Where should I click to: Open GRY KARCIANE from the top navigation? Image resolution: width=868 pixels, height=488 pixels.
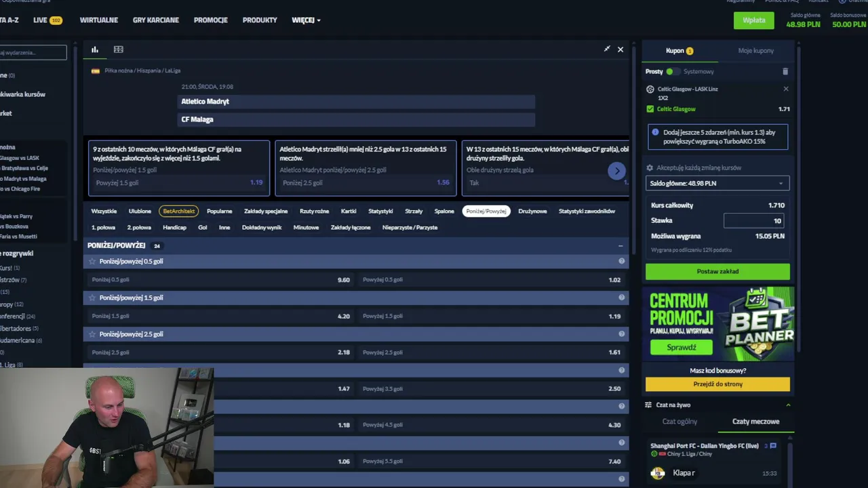(x=156, y=20)
